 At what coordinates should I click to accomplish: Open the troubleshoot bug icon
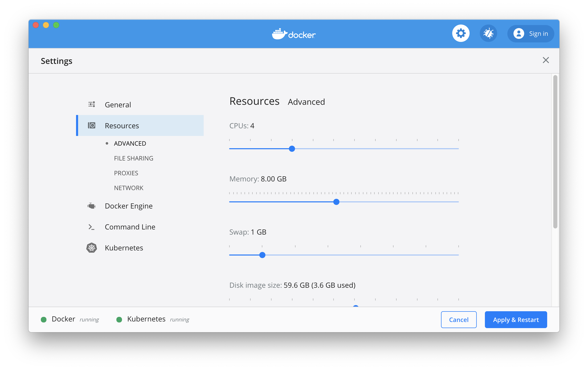[x=488, y=33]
